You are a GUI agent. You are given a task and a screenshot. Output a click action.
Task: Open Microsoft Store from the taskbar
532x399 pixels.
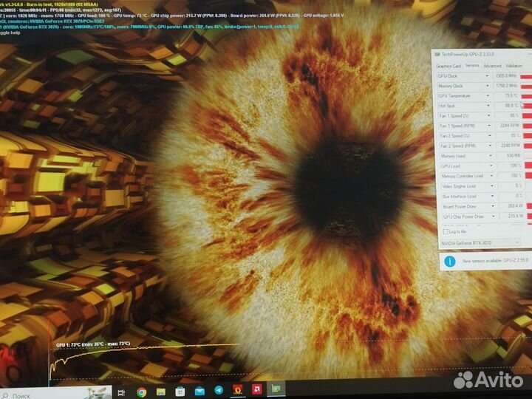tap(180, 392)
